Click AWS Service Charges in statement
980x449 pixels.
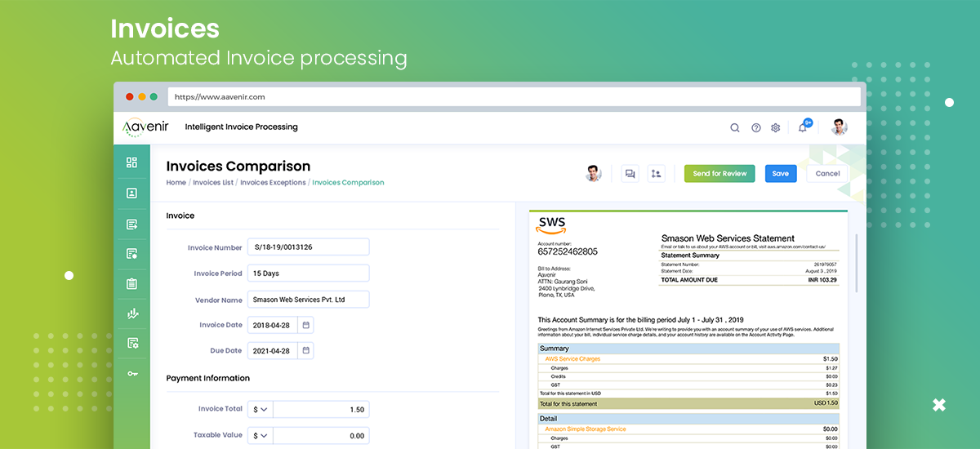coord(572,358)
